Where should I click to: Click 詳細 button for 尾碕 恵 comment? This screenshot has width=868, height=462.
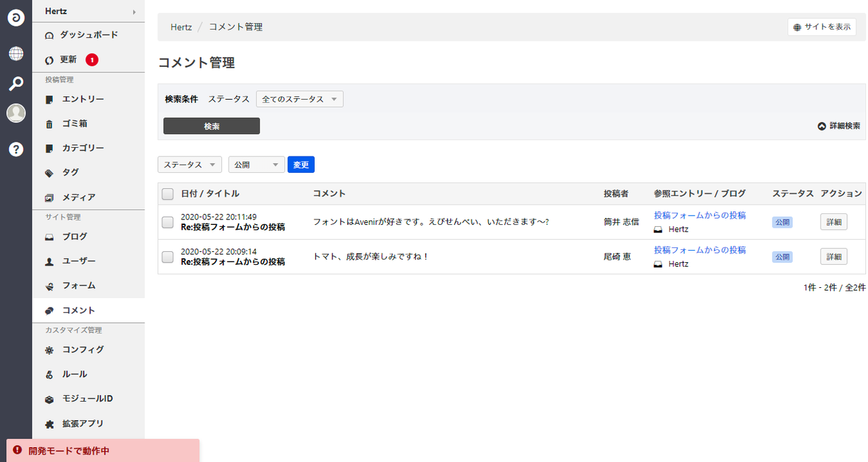(833, 257)
